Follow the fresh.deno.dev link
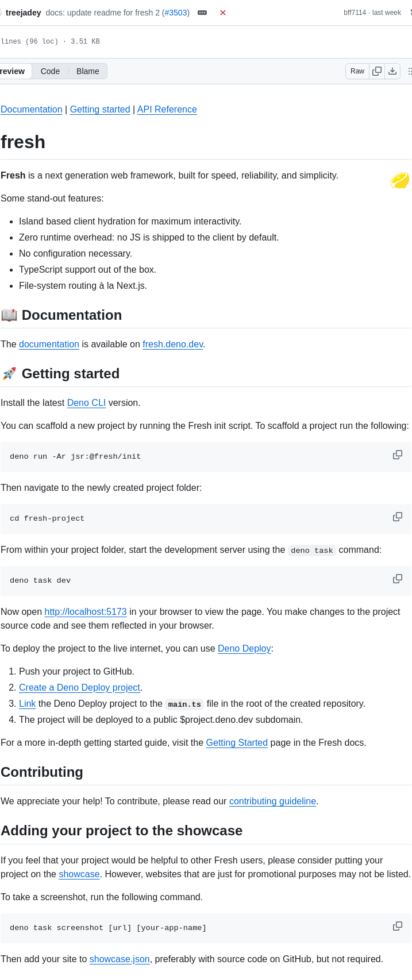 [172, 344]
